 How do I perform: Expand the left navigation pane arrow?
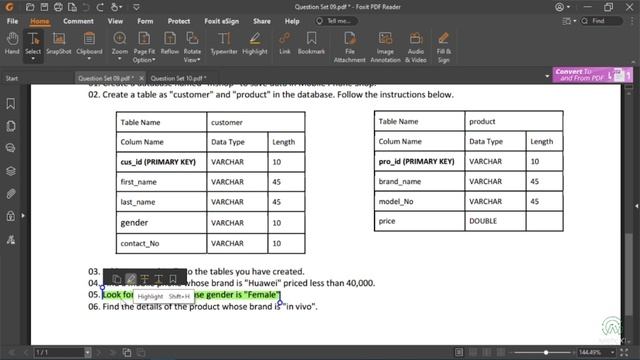(x=23, y=216)
